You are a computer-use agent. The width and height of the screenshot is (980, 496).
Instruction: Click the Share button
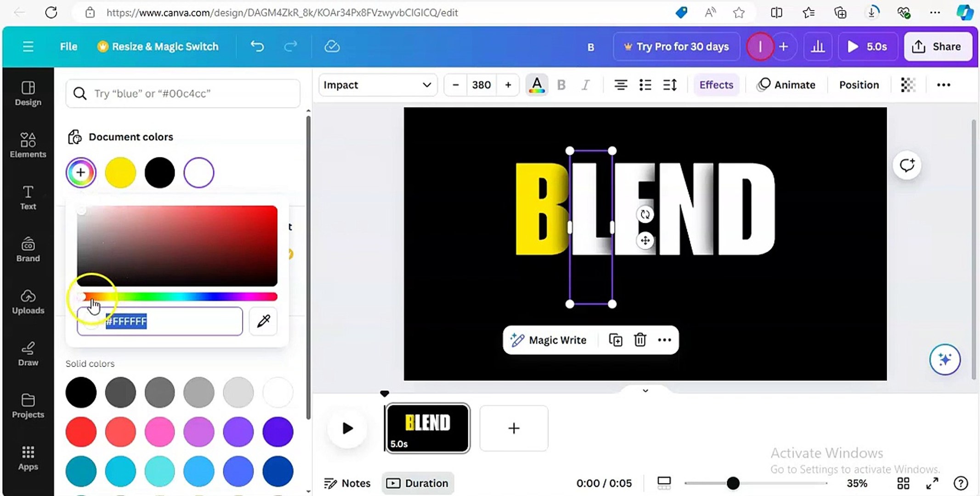[x=937, y=46]
